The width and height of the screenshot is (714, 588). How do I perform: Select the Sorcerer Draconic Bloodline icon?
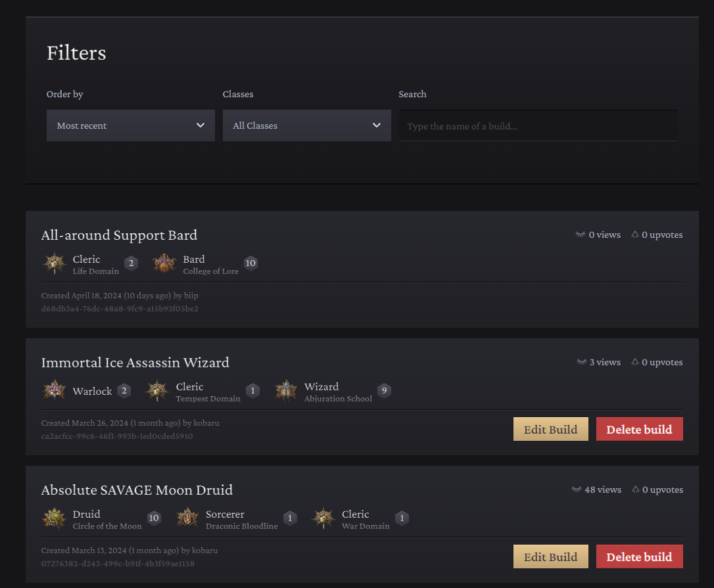(187, 518)
